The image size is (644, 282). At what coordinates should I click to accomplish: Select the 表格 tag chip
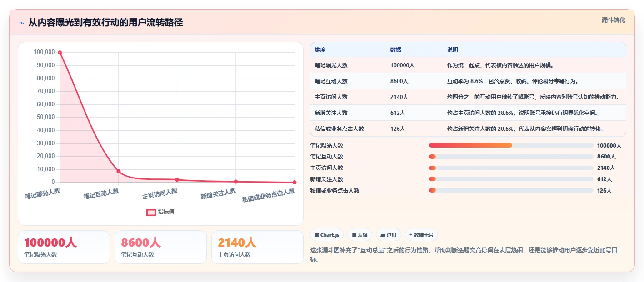point(359,235)
